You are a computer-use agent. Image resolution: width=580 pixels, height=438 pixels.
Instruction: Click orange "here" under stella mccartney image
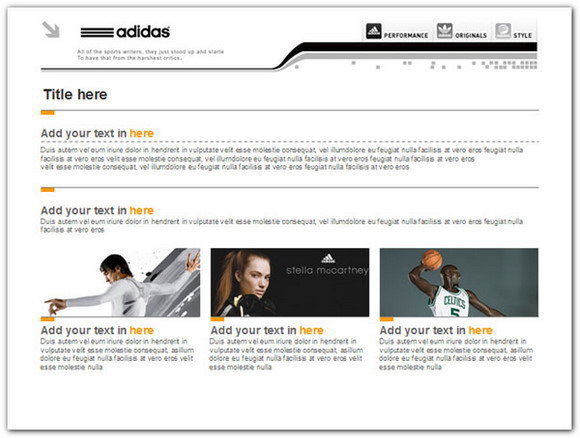tap(311, 330)
